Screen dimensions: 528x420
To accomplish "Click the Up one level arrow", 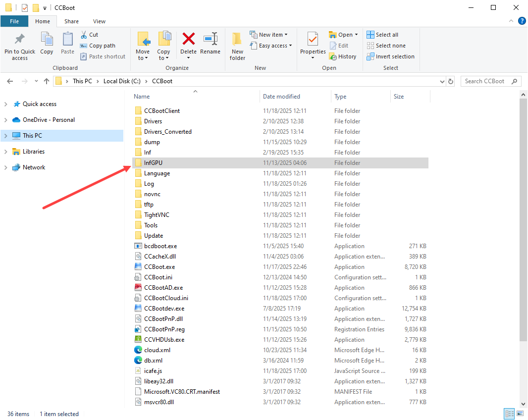I will tap(47, 81).
